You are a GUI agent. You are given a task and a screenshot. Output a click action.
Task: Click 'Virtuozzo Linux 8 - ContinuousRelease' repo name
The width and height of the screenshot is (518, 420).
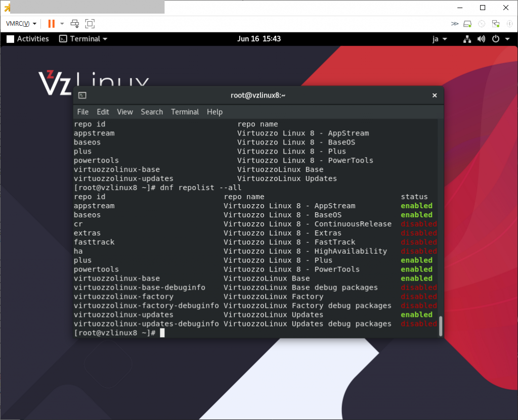click(x=308, y=224)
